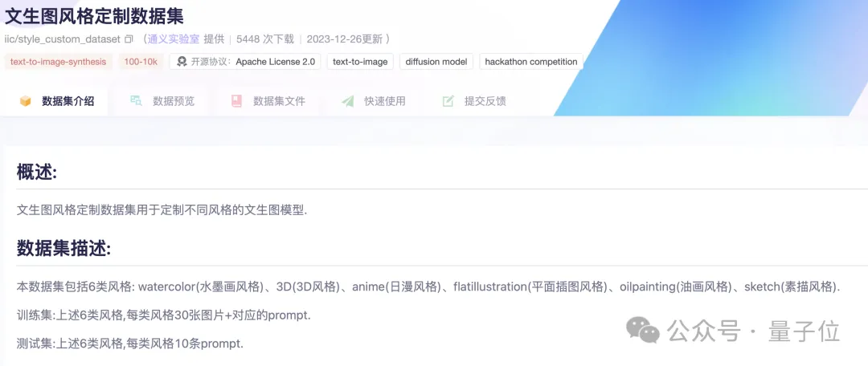Image resolution: width=868 pixels, height=366 pixels.
Task: Click the paper plane icon beside 快速使用
Action: point(347,101)
